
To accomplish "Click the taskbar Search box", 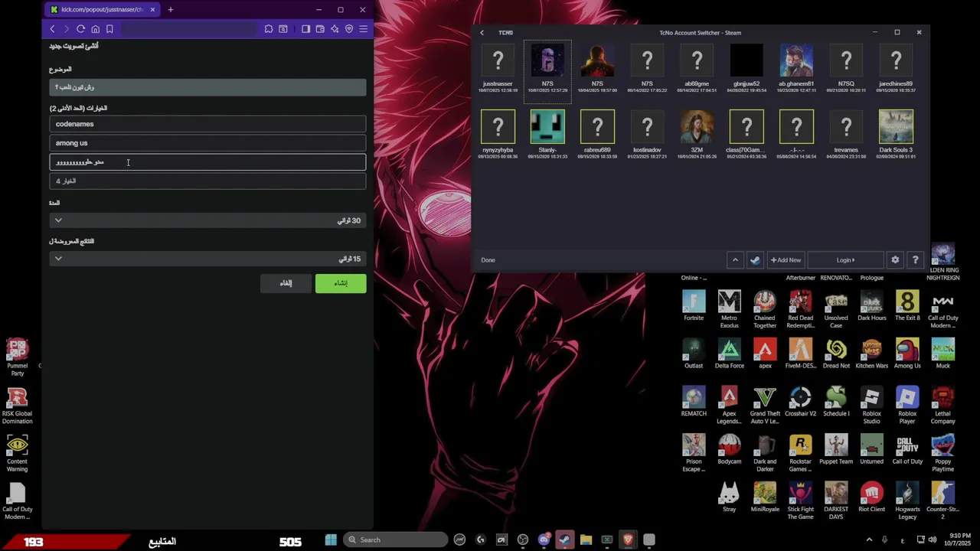I will pos(395,540).
